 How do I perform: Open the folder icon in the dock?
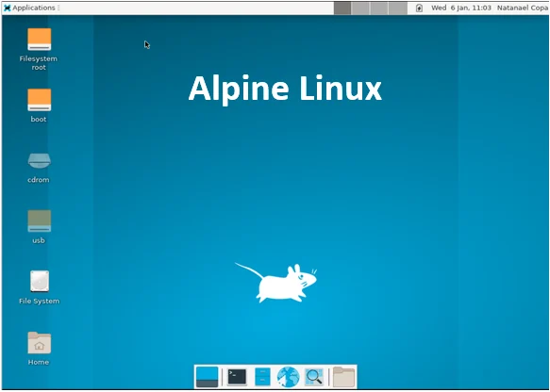[343, 377]
